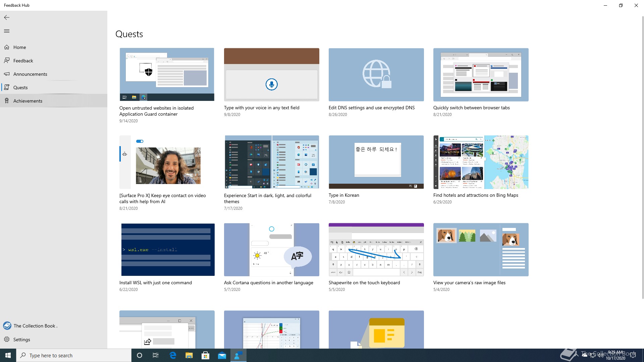Open File Explorer from the taskbar

click(189, 355)
